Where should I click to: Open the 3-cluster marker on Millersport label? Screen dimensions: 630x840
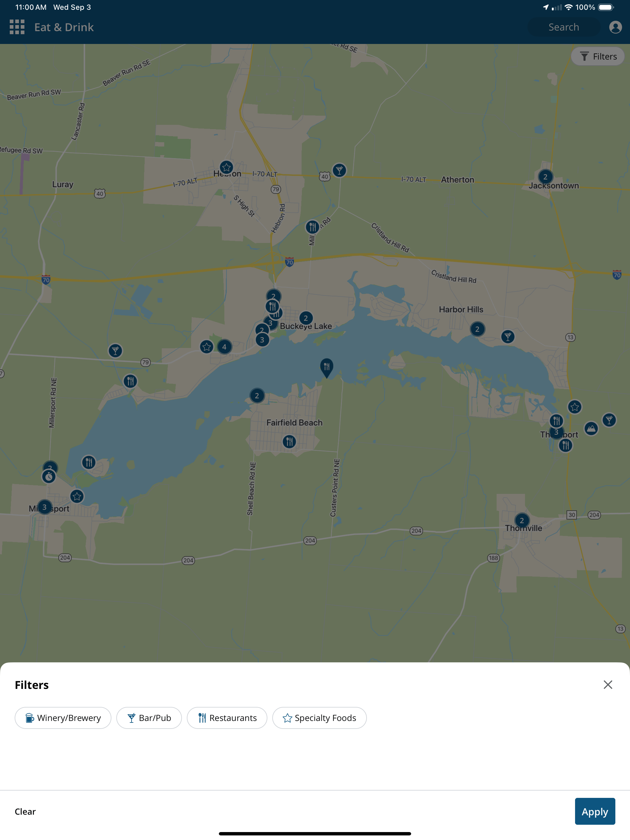(45, 507)
